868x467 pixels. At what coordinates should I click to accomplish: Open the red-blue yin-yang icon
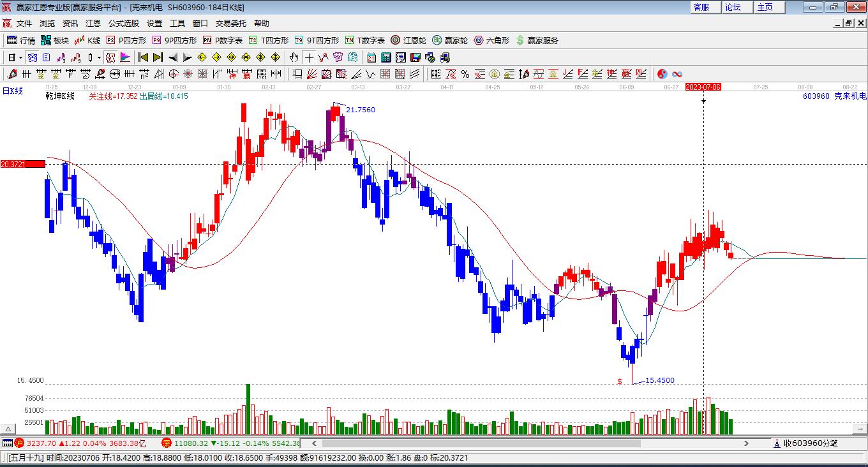(x=662, y=74)
